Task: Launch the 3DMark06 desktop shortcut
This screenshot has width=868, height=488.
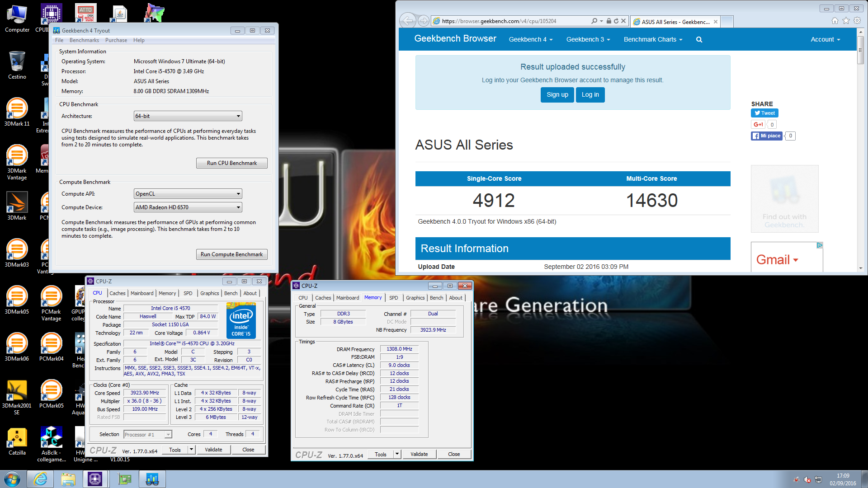Action: [x=17, y=347]
